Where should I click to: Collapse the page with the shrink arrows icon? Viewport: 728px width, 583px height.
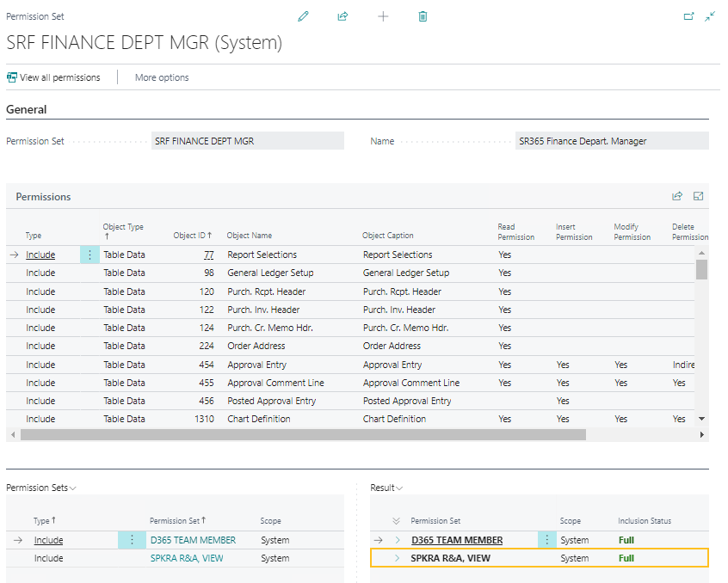point(712,15)
